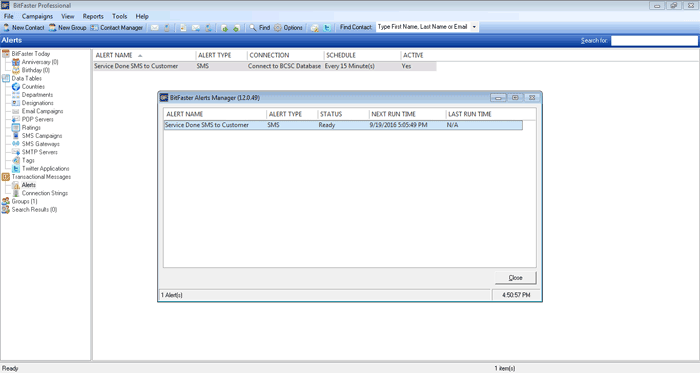The image size is (700, 373).
Task: Open Departments in the tree
Action: pos(33,95)
